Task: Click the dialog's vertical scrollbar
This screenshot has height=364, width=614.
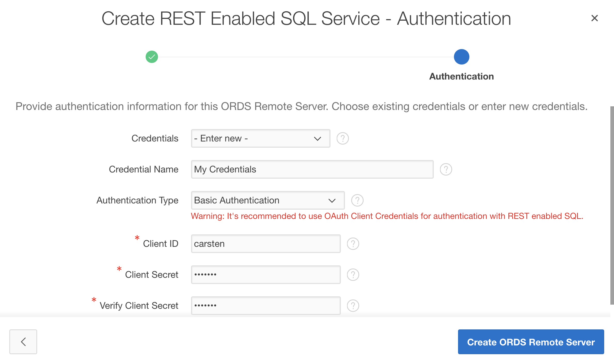Action: pyautogui.click(x=612, y=205)
